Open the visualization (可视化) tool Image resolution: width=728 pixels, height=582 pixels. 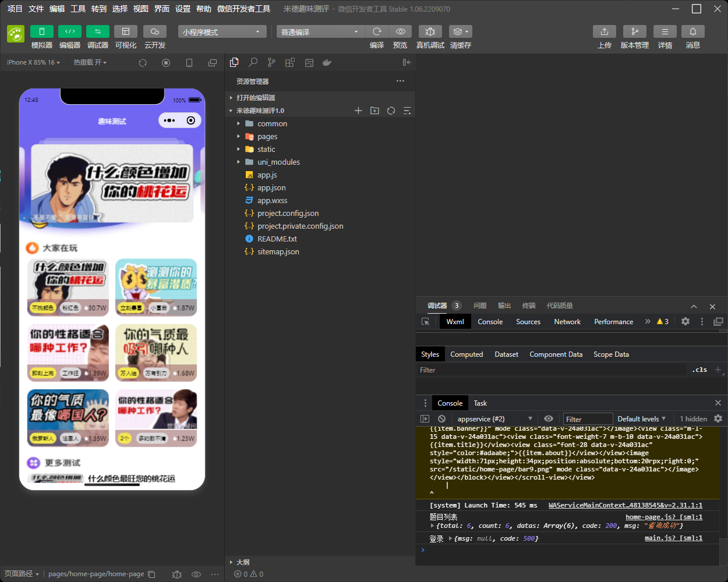[125, 31]
